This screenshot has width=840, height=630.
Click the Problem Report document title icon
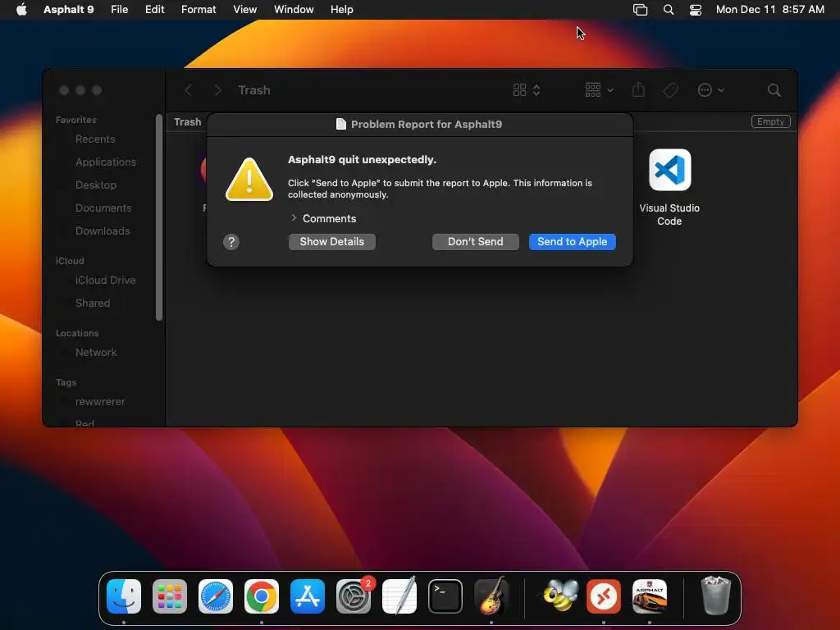point(340,125)
